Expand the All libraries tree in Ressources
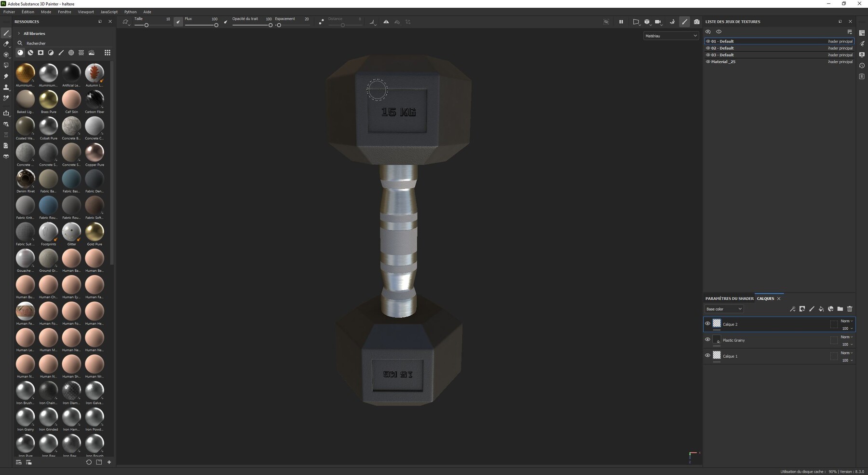The height and width of the screenshot is (475, 868). [19, 33]
